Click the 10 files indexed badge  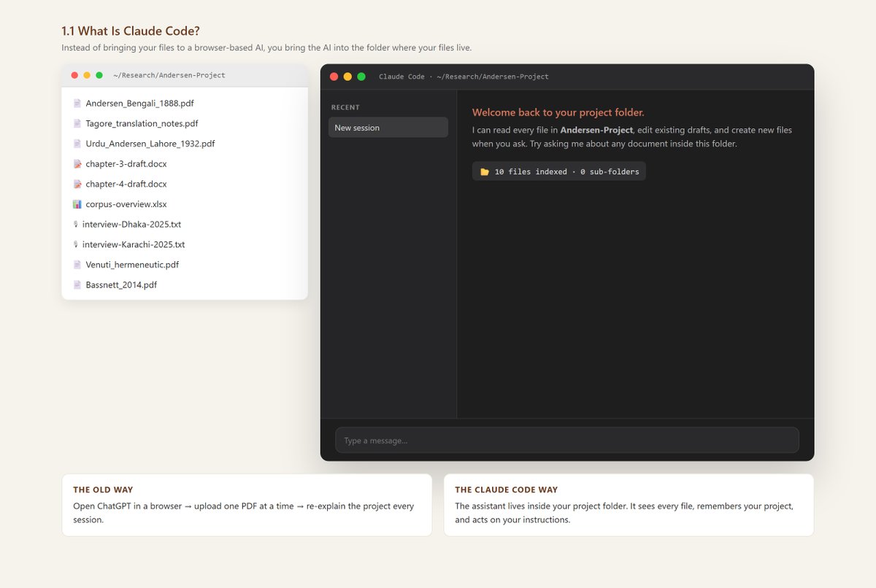point(559,171)
